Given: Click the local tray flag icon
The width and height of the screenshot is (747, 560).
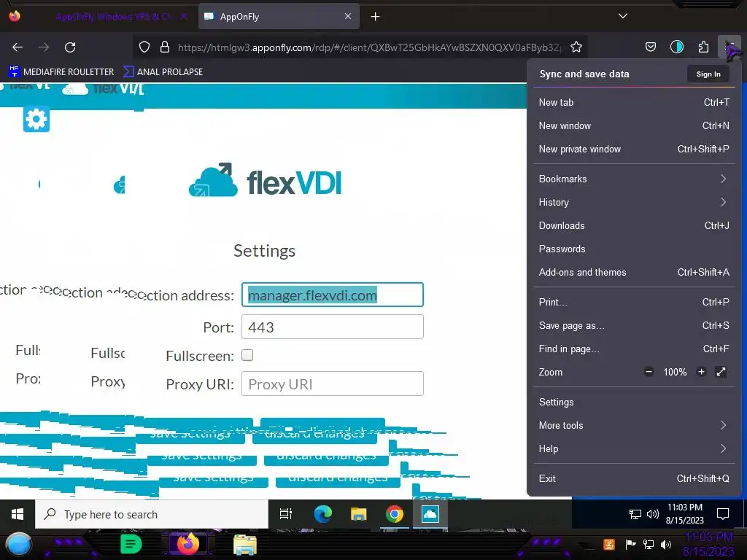Looking at the screenshot, I should (630, 544).
